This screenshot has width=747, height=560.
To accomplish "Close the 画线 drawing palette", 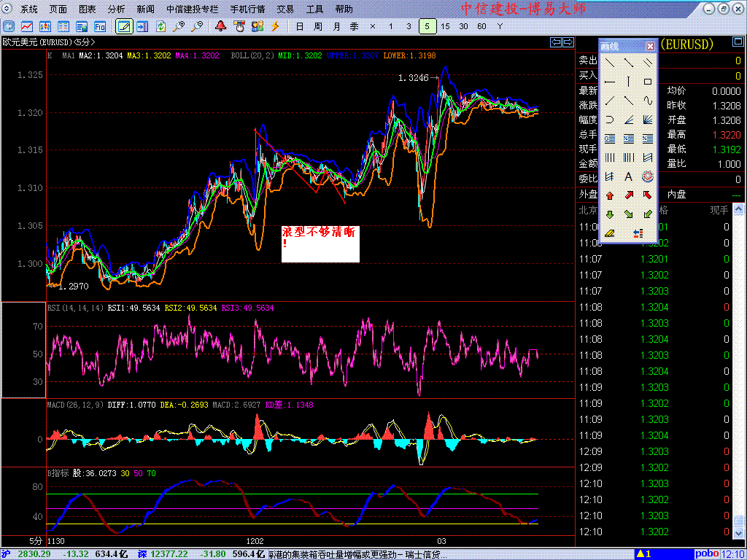I will coord(650,46).
